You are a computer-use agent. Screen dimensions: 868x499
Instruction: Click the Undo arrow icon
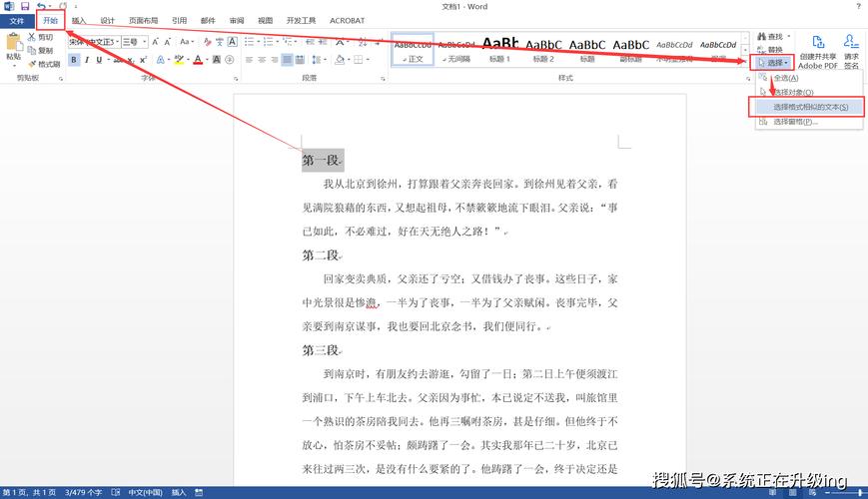pos(41,6)
